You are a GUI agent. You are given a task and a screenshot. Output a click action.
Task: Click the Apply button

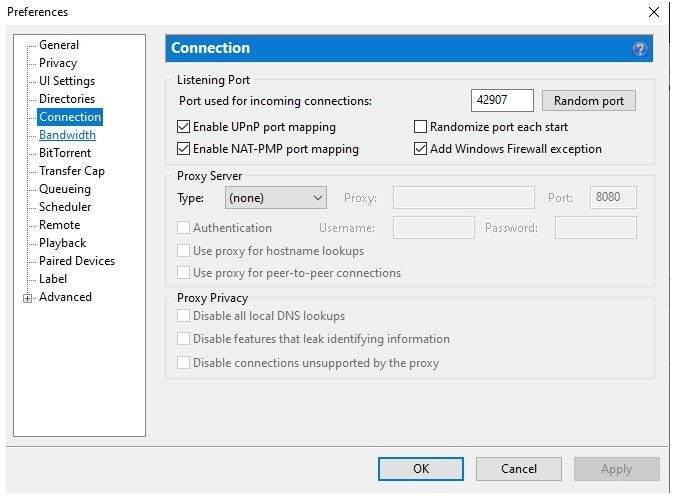[x=616, y=469]
